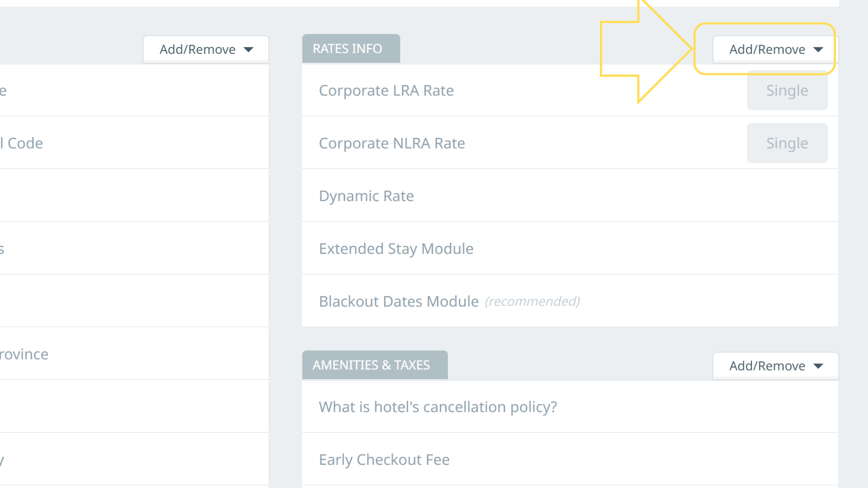868x488 pixels.
Task: Click the hotel's cancellation policy question
Action: click(x=438, y=407)
